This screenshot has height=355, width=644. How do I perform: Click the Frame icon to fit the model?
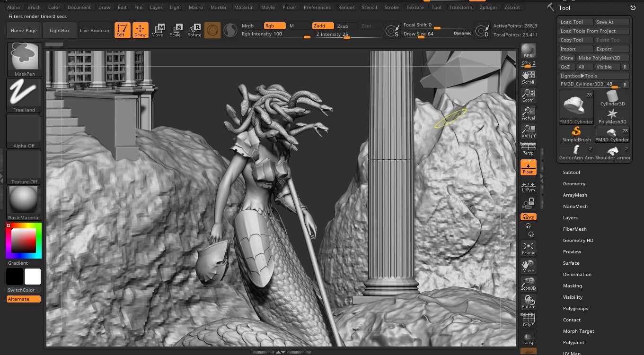[528, 247]
